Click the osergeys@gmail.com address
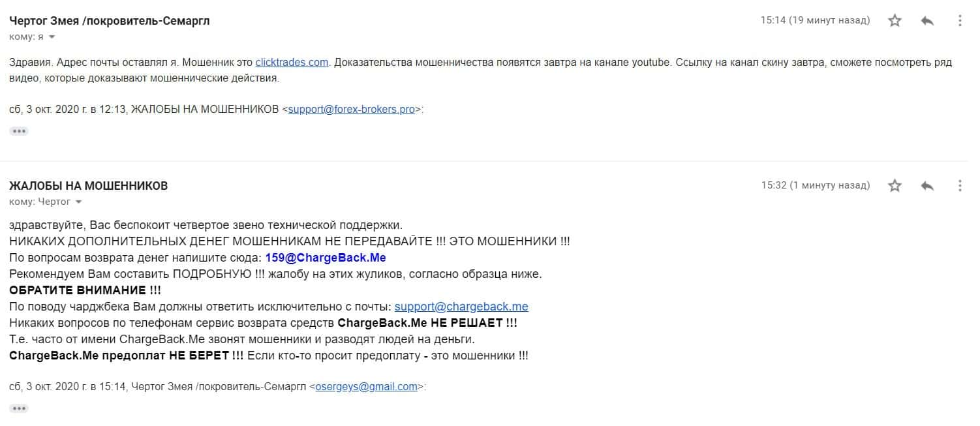 (366, 387)
